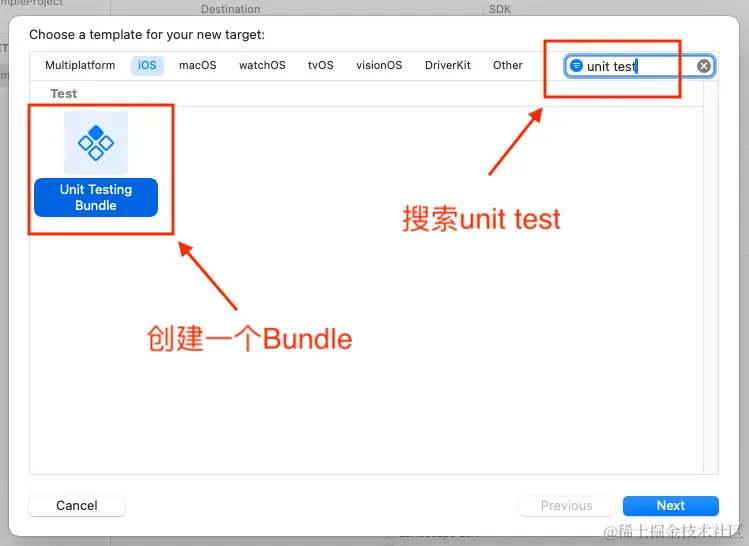Screen dimensions: 749x546
Task: Click the SDK column header in background window
Action: coord(500,9)
